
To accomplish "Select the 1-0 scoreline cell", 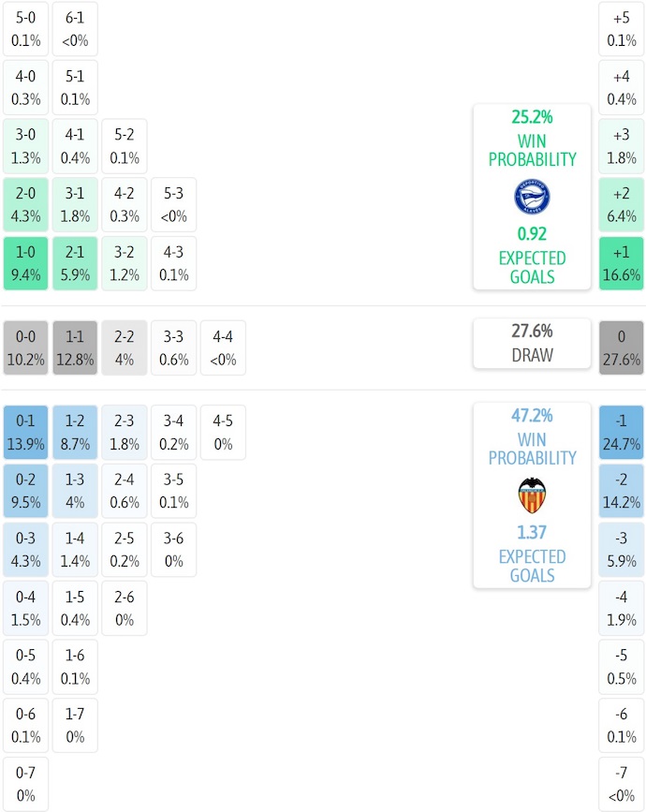I will pos(26,264).
